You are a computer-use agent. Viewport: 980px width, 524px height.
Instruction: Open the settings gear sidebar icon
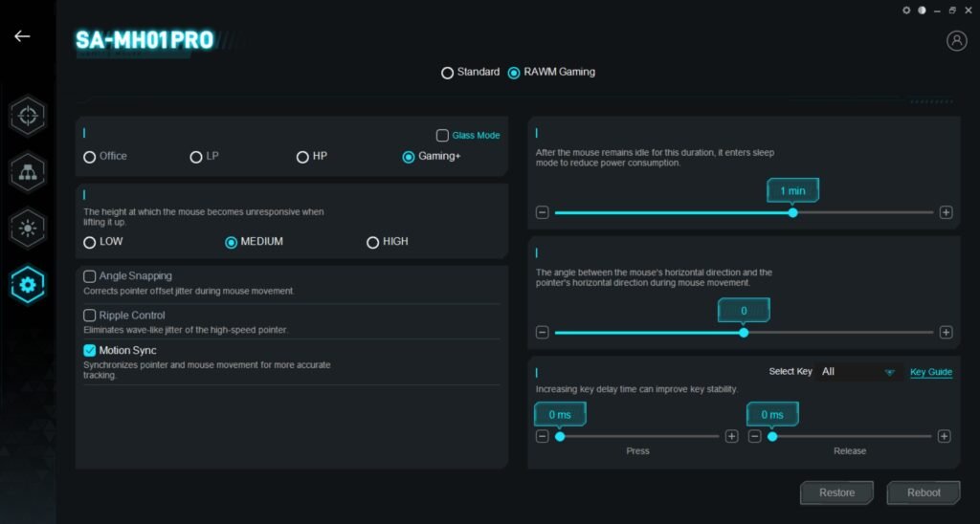pos(28,285)
